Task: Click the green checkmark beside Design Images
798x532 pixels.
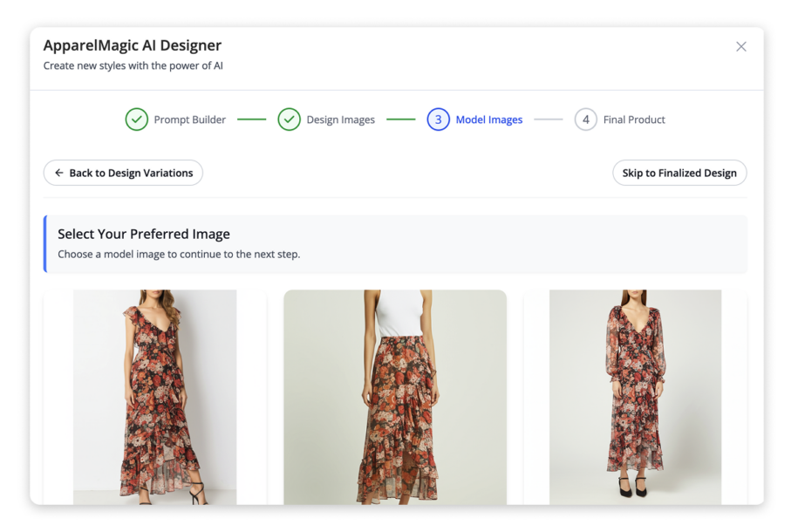Action: [x=289, y=119]
